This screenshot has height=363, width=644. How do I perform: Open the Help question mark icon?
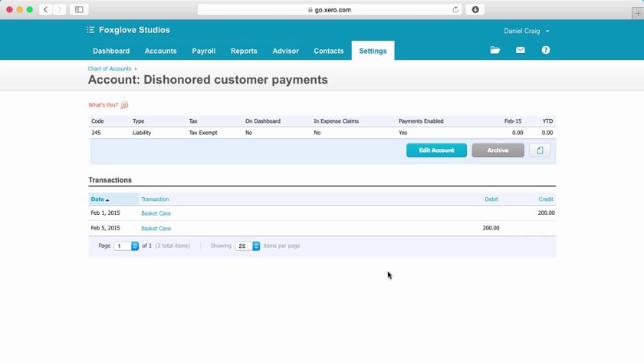tap(545, 50)
